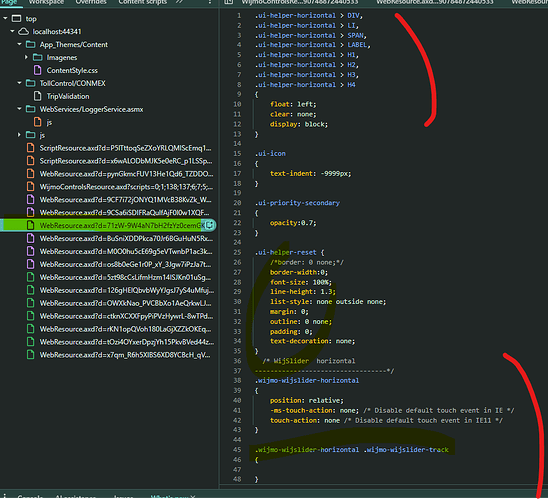Select the highlighted WebResource.axd?d=71zW-9W4aN7bH file
This screenshot has width=548, height=499.
tap(108, 225)
